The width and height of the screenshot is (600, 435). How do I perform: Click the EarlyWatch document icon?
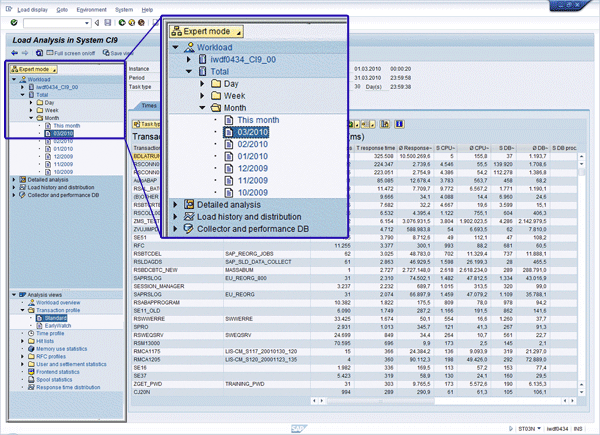39,326
